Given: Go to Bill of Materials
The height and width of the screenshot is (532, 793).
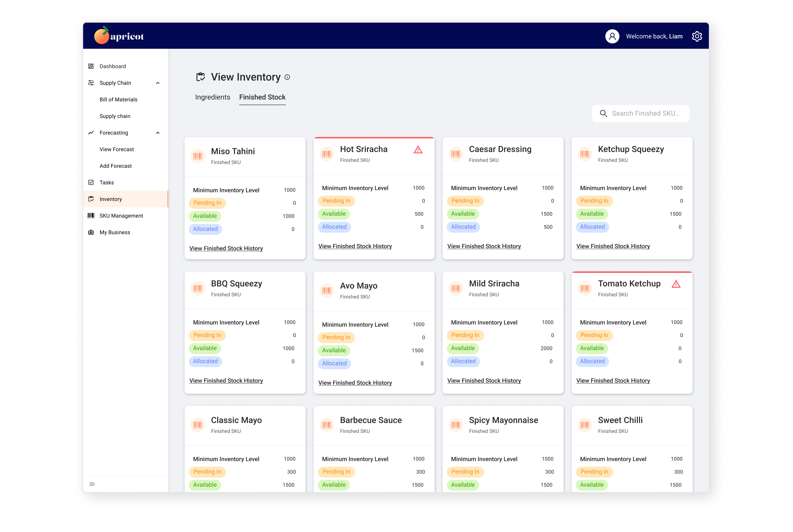Looking at the screenshot, I should pos(118,100).
